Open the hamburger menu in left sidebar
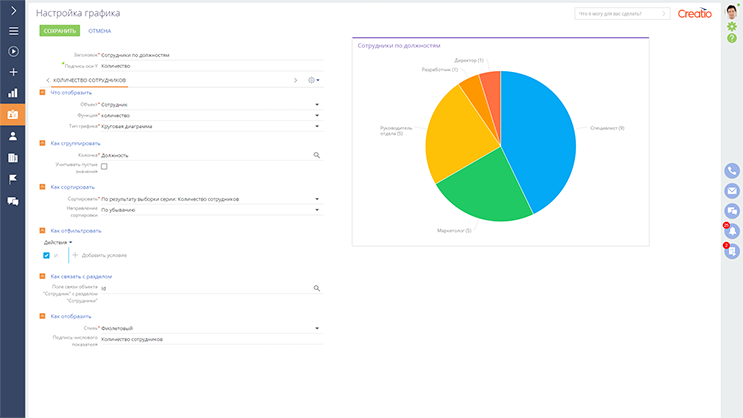The image size is (743, 418). 13,31
